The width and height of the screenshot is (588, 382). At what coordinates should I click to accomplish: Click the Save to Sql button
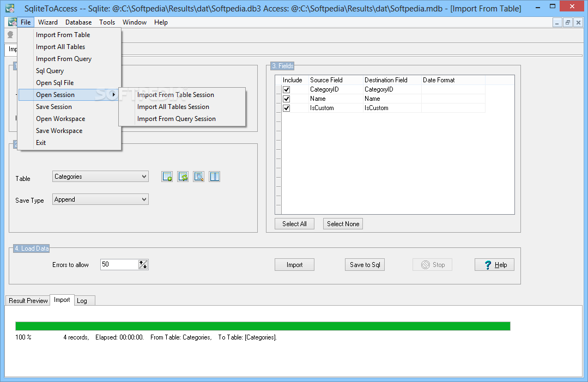pyautogui.click(x=365, y=265)
